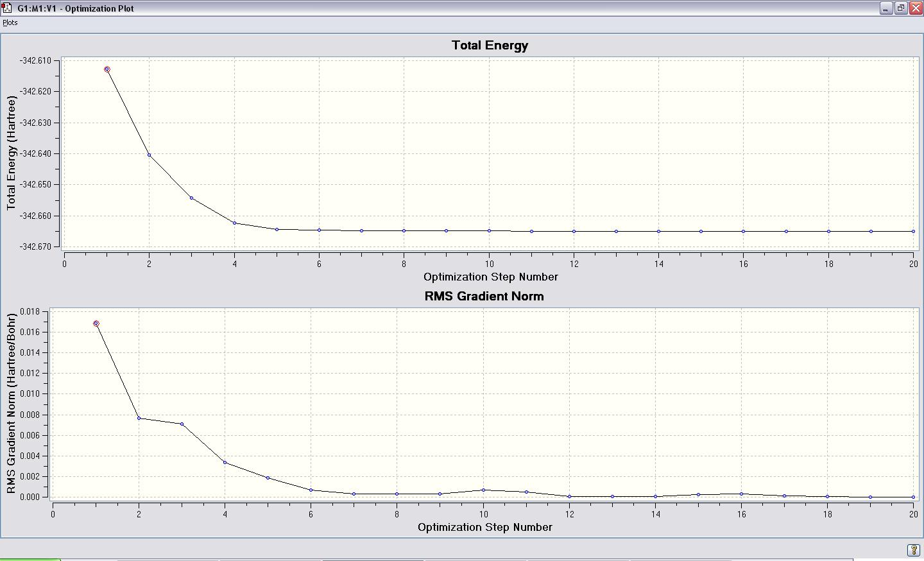Click the '-342.610' energy axis tick label
The height and width of the screenshot is (561, 924).
coord(35,60)
